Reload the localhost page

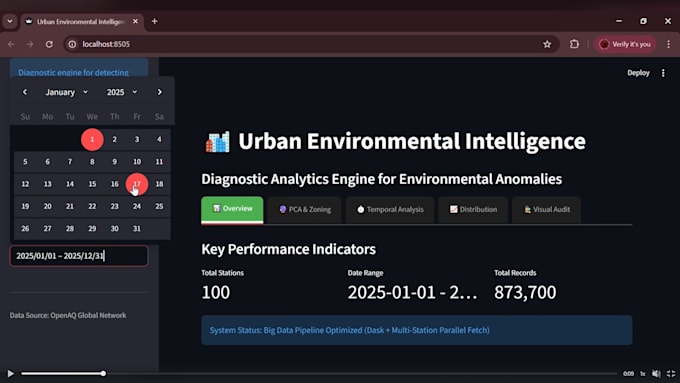[49, 44]
